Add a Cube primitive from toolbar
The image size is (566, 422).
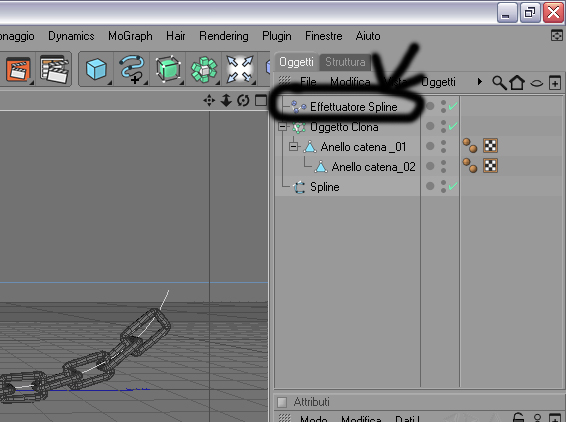[96, 69]
